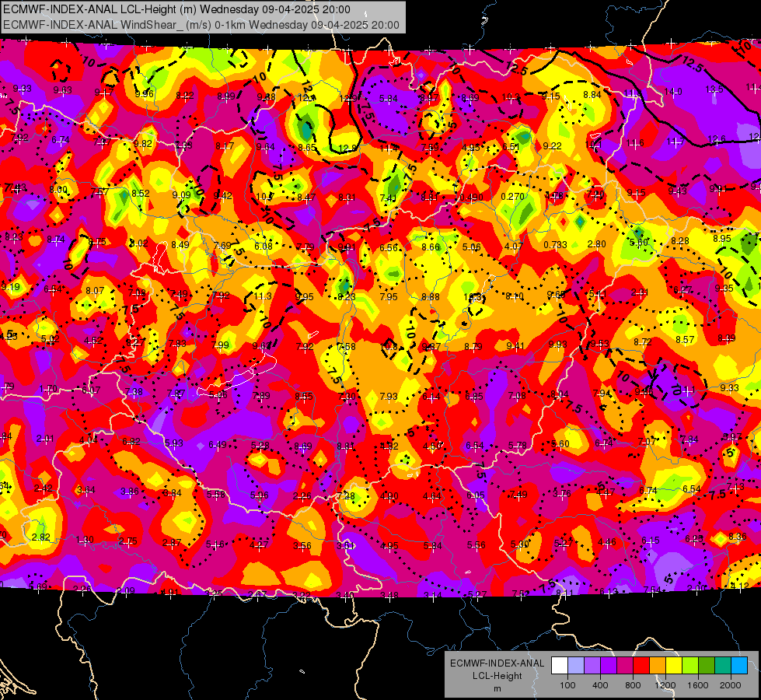Click the grid value '8.57'

point(685,340)
